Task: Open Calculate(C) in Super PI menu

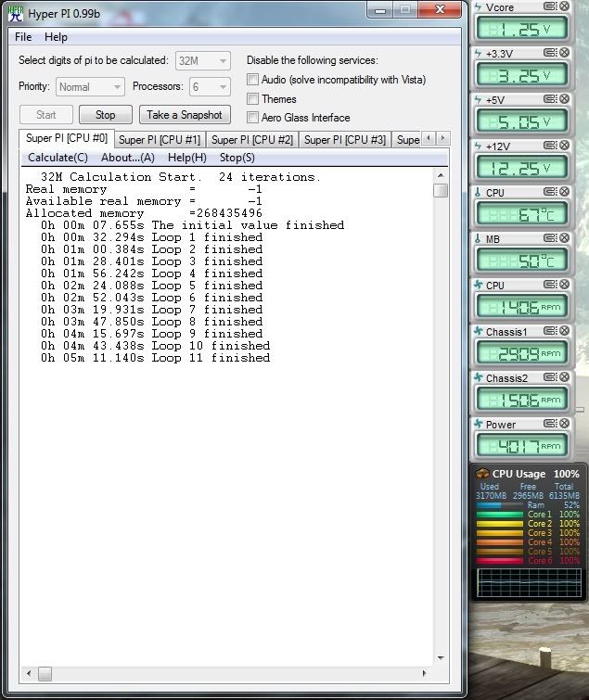Action: pos(58,158)
